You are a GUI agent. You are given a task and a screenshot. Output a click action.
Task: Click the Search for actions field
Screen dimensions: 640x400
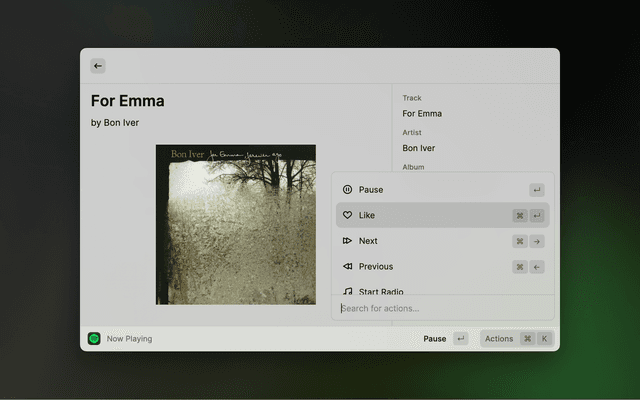coord(440,308)
